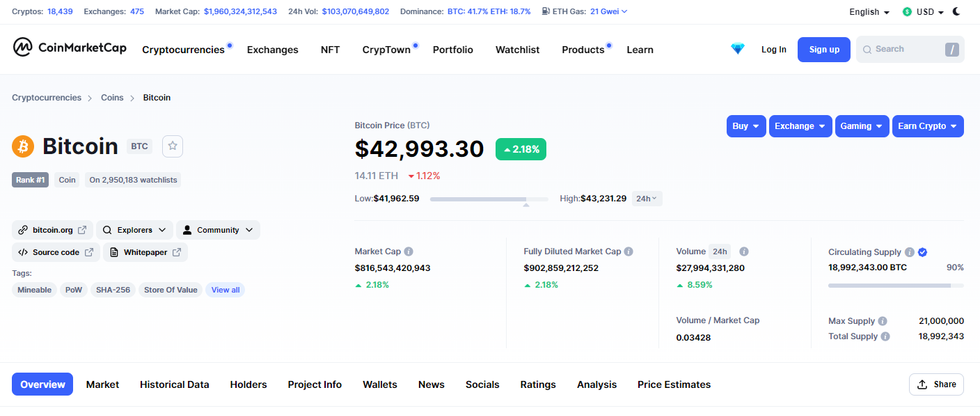Image resolution: width=980 pixels, height=416 pixels.
Task: Click the slash shortcut key icon
Action: point(951,49)
